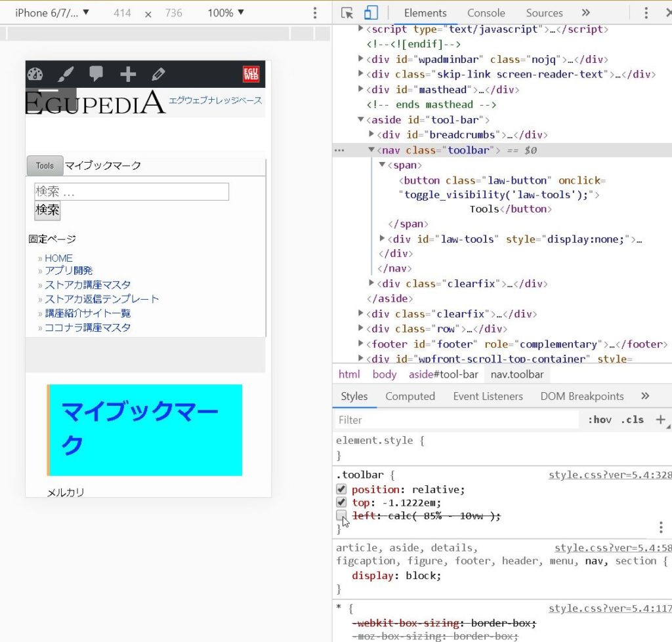The height and width of the screenshot is (642, 672).
Task: Enable the left: calc property checkbox
Action: tap(341, 515)
